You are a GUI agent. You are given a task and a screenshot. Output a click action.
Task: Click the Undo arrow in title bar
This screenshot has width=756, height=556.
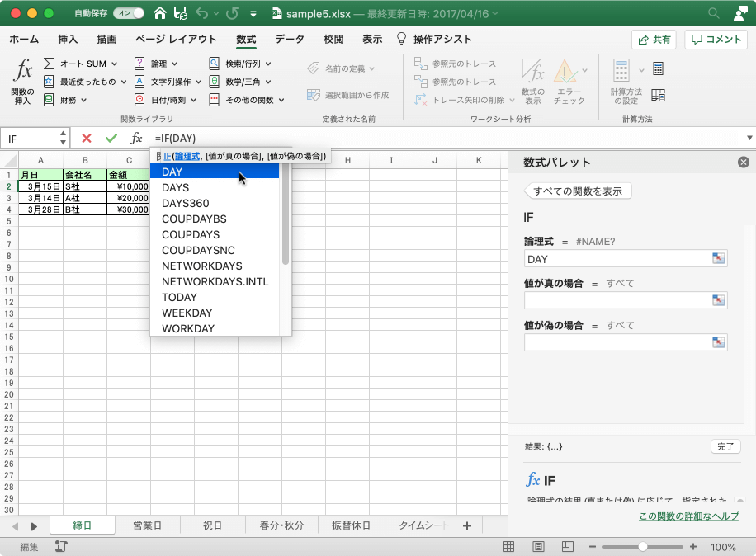(x=202, y=13)
